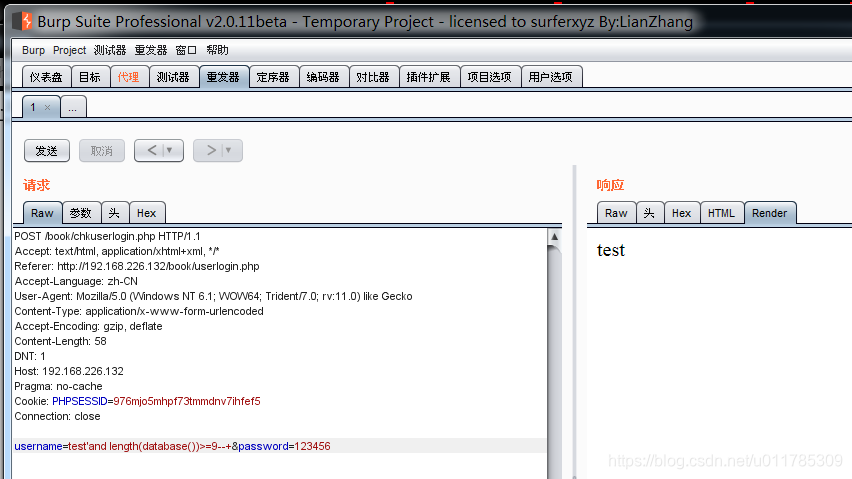Click the 发送 (Send) button

point(47,150)
